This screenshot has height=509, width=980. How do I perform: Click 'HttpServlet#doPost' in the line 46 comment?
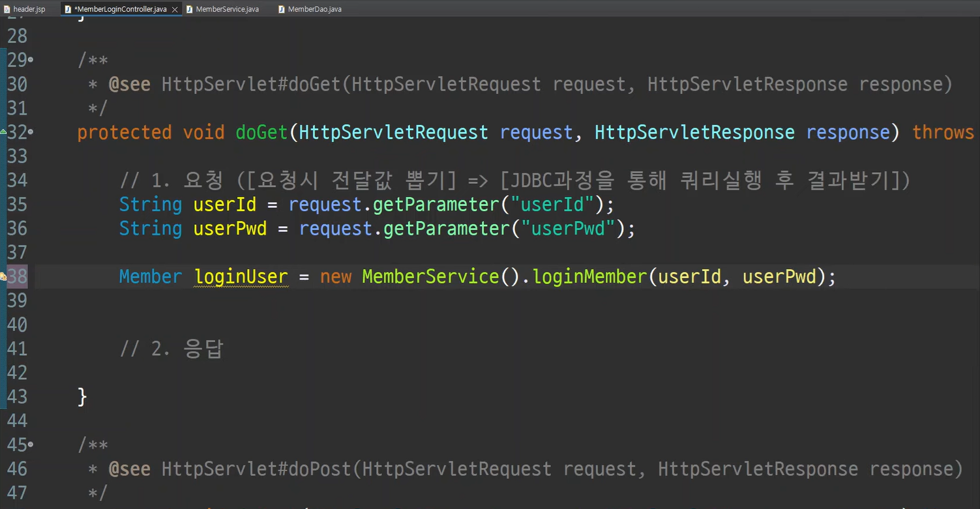coord(256,469)
